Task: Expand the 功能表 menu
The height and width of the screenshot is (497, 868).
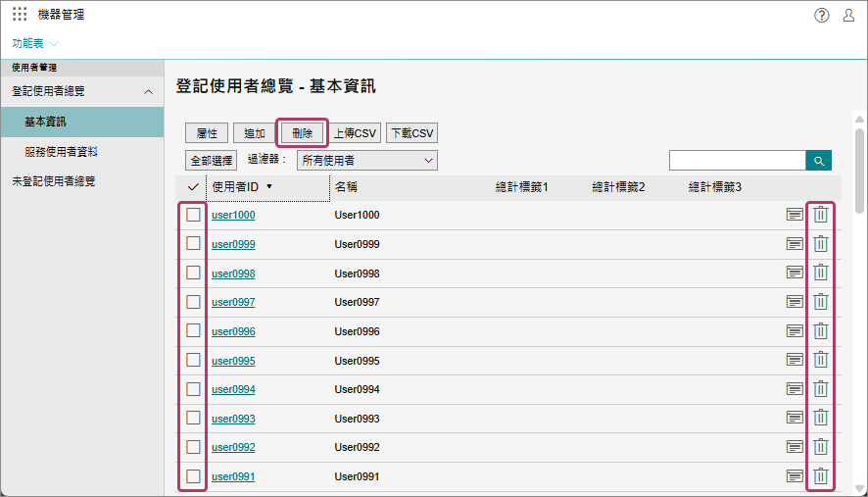Action: tap(35, 43)
